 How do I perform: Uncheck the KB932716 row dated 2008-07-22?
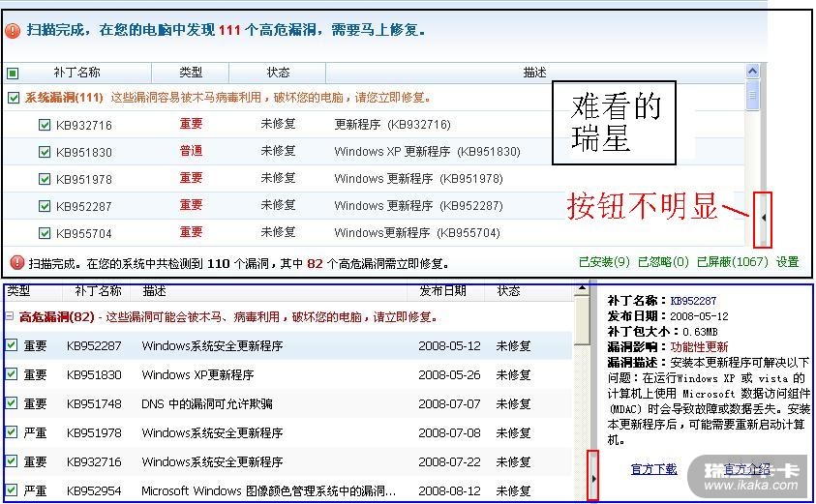pyautogui.click(x=12, y=461)
